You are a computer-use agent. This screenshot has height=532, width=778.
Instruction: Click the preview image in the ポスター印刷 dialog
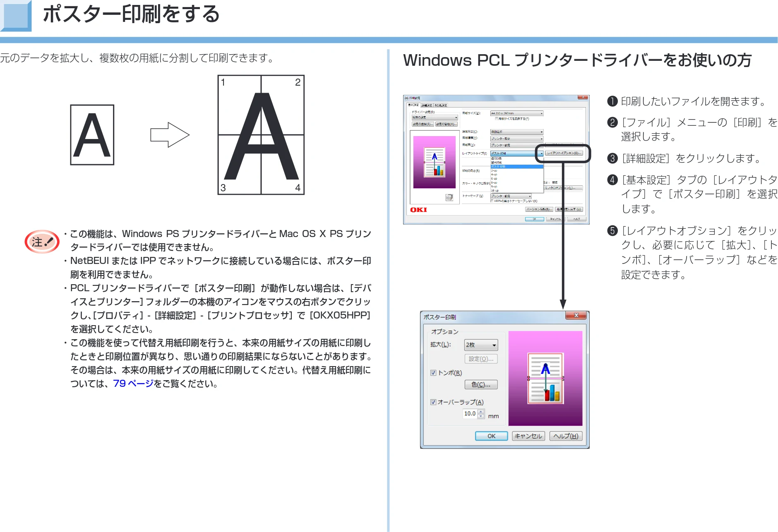545,378
